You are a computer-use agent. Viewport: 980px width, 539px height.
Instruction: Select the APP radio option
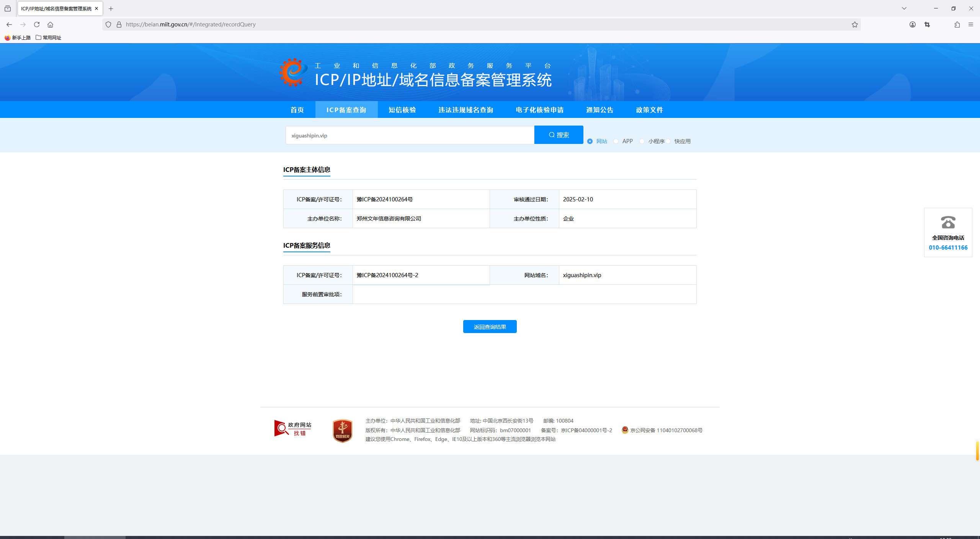pyautogui.click(x=616, y=141)
